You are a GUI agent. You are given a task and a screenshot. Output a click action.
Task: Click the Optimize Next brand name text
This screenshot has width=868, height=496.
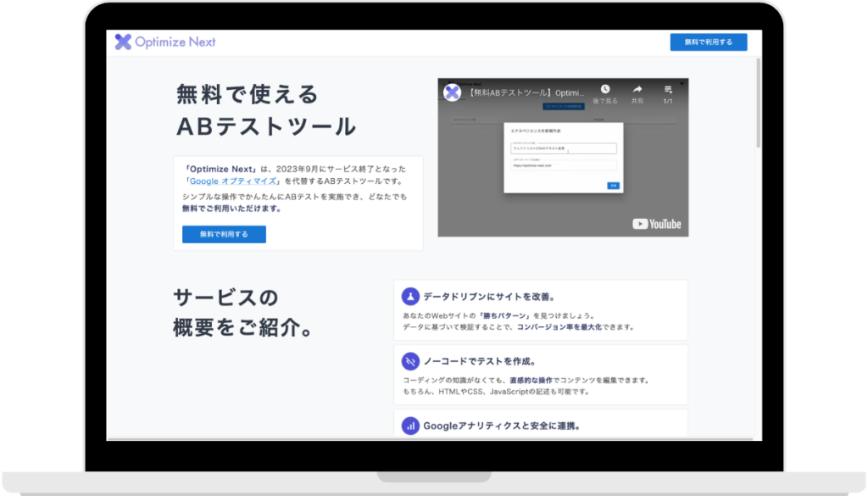tap(175, 42)
